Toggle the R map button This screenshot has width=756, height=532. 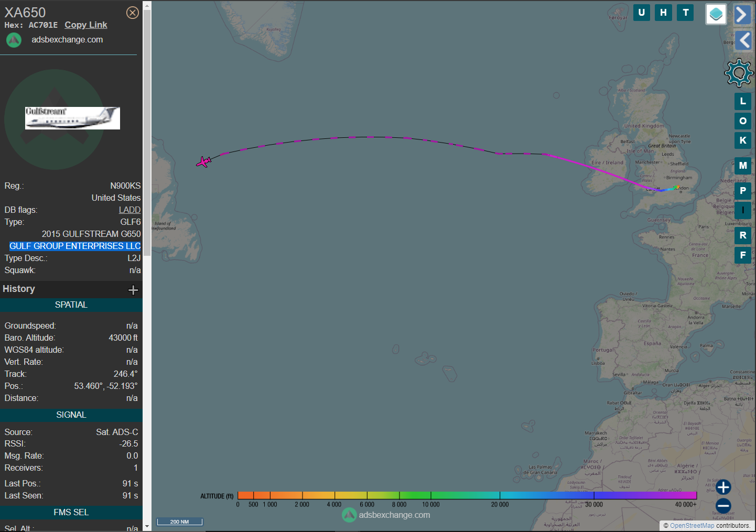(x=743, y=235)
